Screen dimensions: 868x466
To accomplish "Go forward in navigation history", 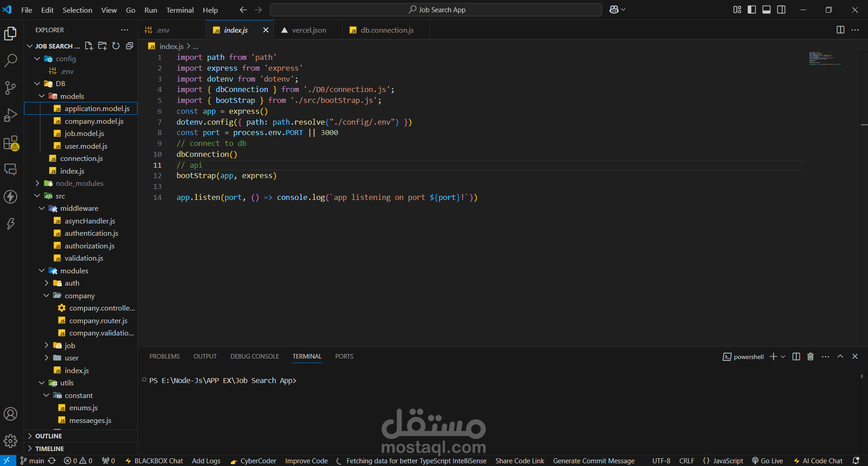I will tap(258, 10).
